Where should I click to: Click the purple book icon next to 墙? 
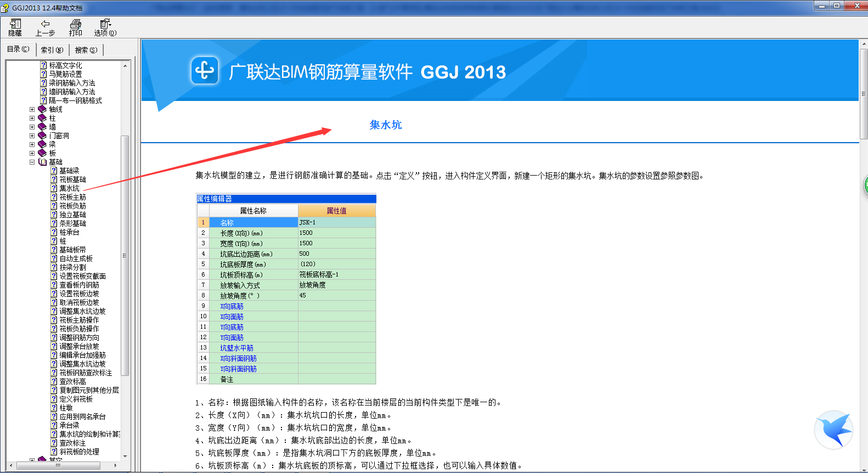click(x=42, y=127)
